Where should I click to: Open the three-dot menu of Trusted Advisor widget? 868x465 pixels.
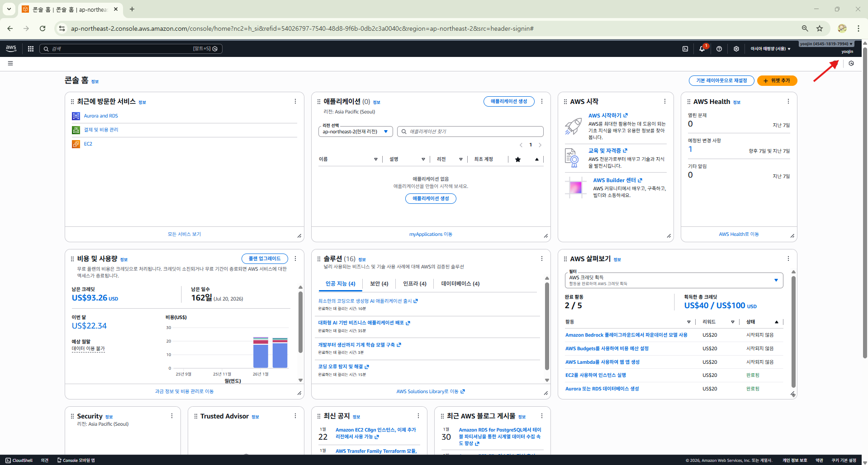point(295,416)
